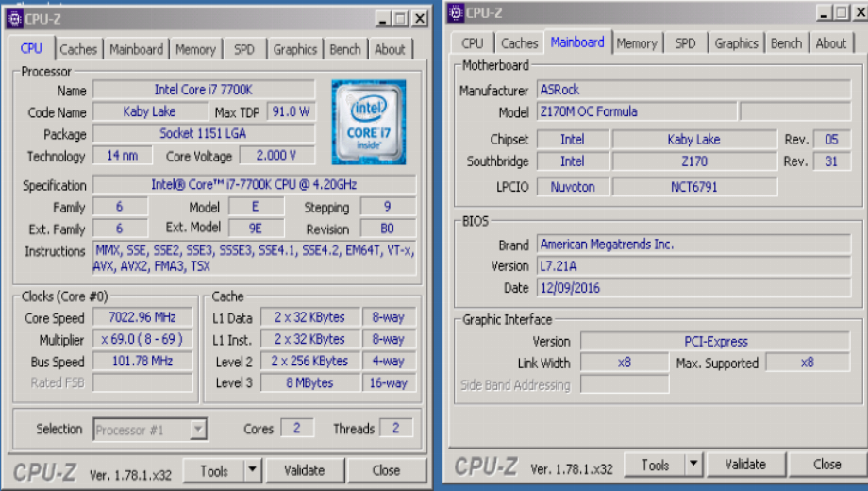Minimize the right CPU-Z window
868x491 pixels.
pyautogui.click(x=824, y=12)
